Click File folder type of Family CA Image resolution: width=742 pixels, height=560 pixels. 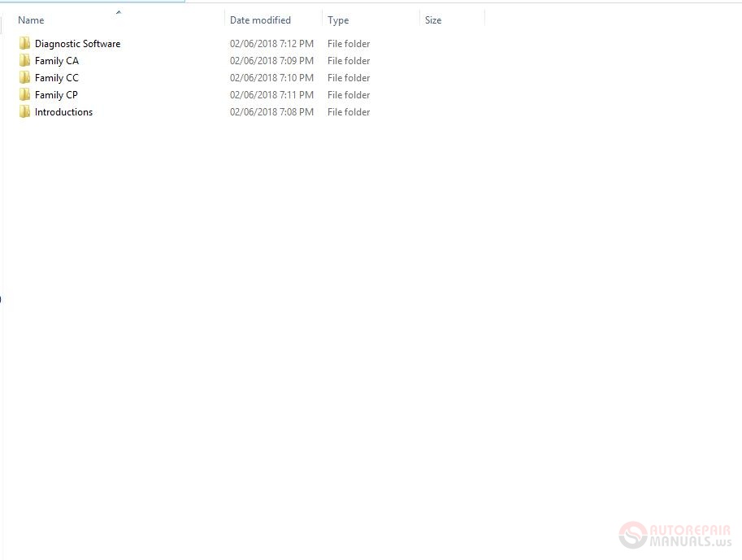(x=349, y=61)
